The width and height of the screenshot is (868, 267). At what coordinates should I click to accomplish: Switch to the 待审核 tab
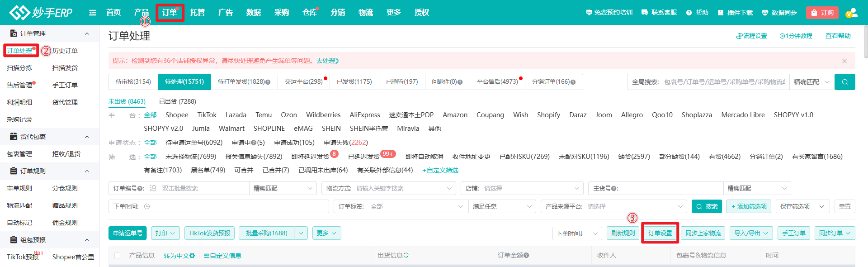click(133, 82)
